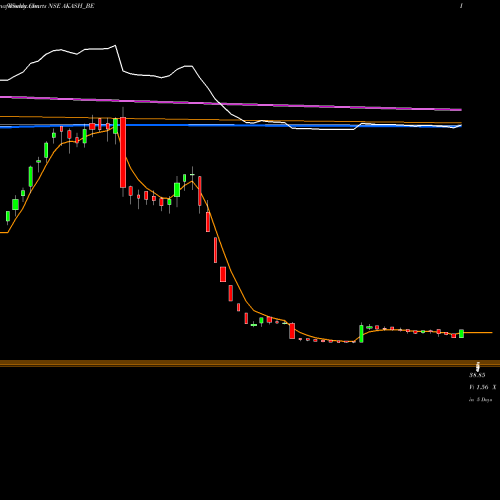Click the '5 Days' label text
500x500 pixels.
point(484,399)
